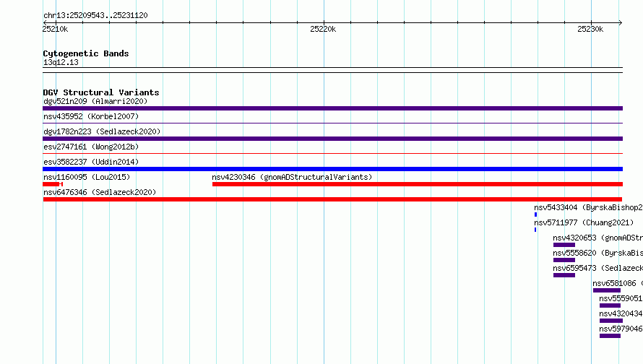Open variant dgv521n209 (Almarri2020) label

coord(95,101)
